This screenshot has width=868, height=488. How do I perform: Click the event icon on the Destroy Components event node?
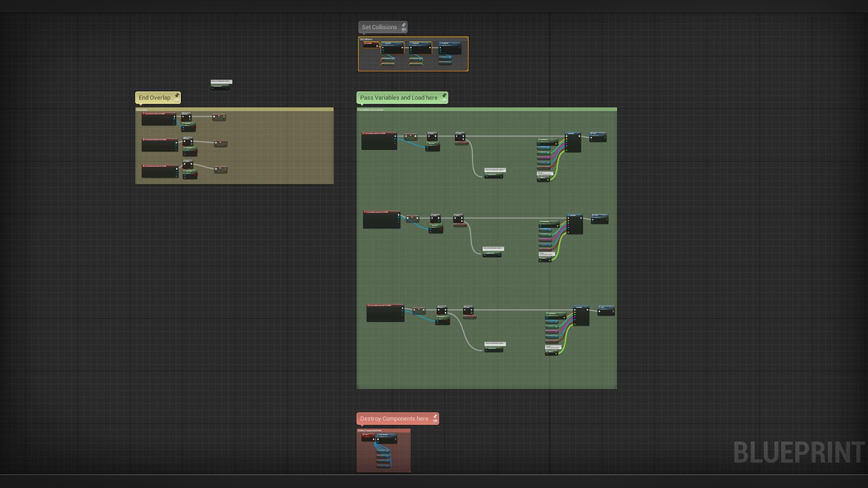pyautogui.click(x=363, y=435)
